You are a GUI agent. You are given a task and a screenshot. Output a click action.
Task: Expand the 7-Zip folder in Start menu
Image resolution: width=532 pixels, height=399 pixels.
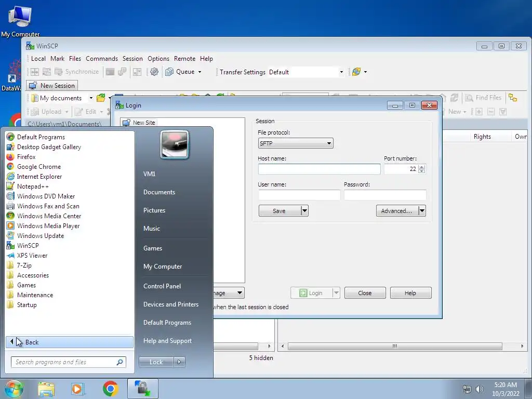pos(24,265)
